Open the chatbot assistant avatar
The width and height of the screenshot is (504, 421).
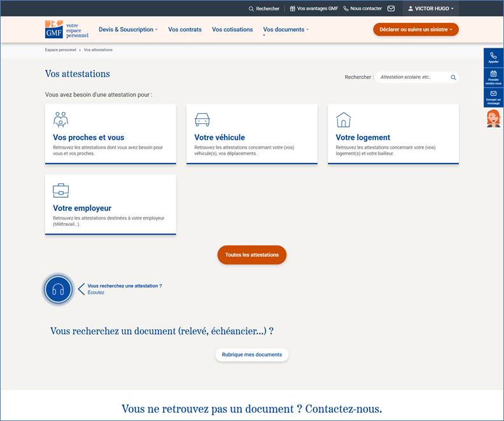493,118
